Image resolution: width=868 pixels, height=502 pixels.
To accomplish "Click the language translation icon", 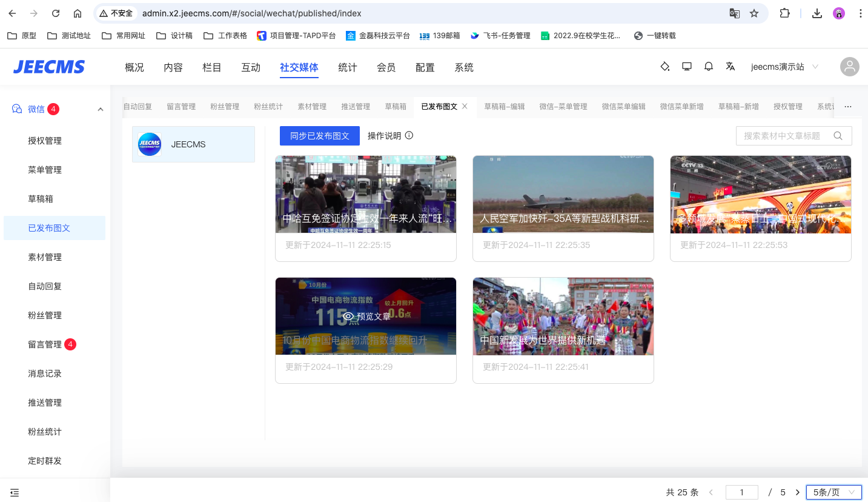I will point(730,67).
